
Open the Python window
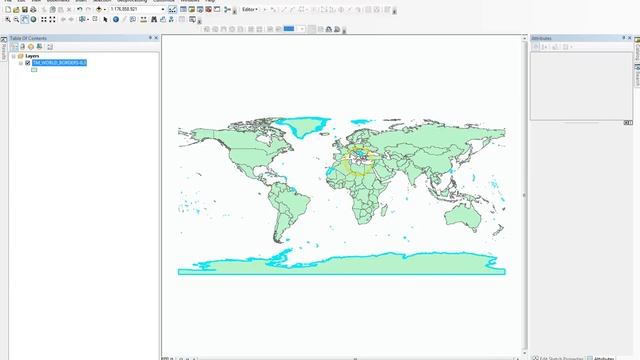coord(217,9)
